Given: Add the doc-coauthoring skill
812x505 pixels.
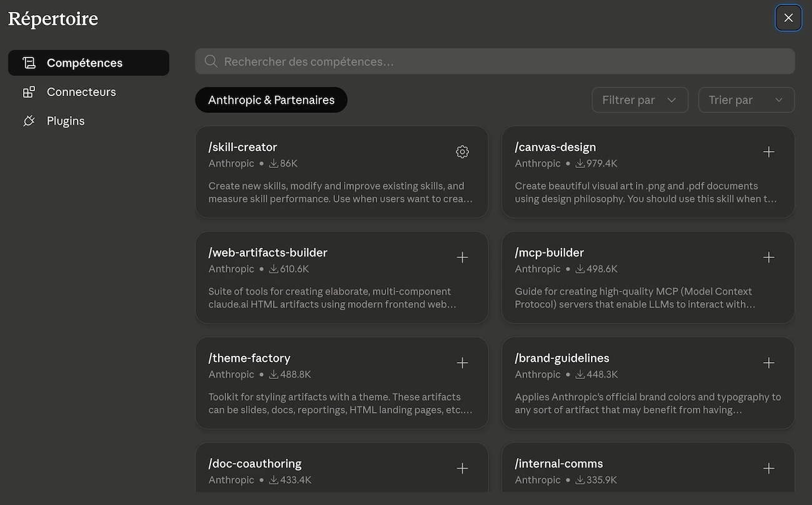Looking at the screenshot, I should pyautogui.click(x=462, y=468).
